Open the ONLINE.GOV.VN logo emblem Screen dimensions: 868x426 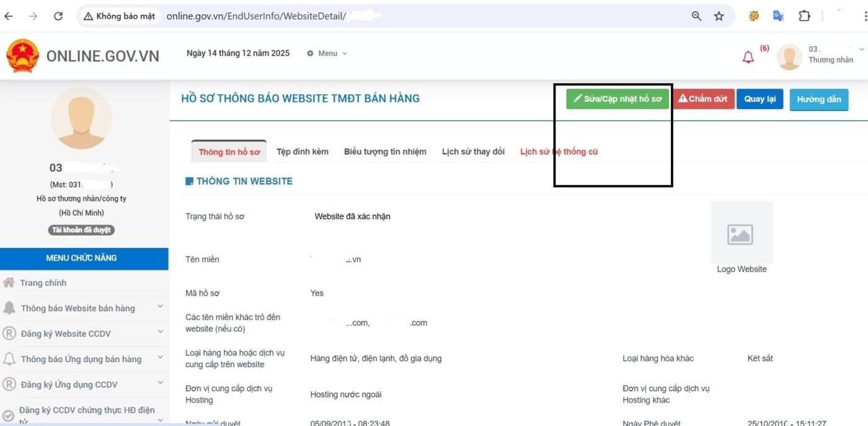tap(23, 55)
